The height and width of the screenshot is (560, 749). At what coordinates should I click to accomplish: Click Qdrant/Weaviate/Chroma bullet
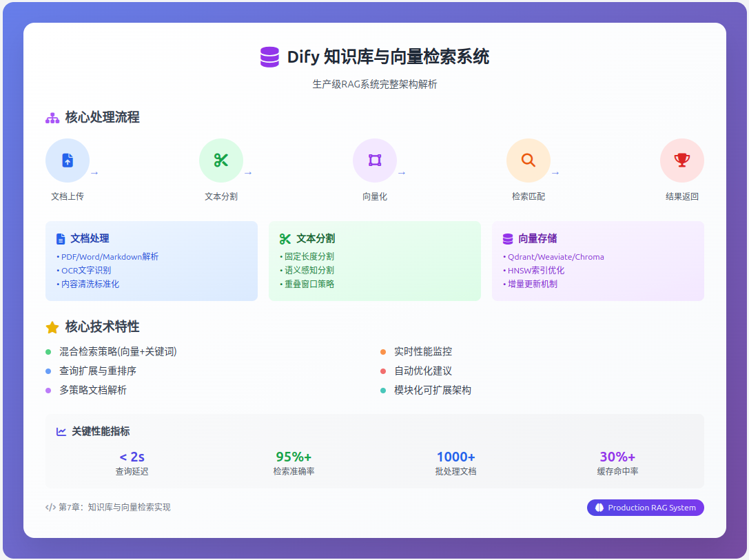click(553, 257)
